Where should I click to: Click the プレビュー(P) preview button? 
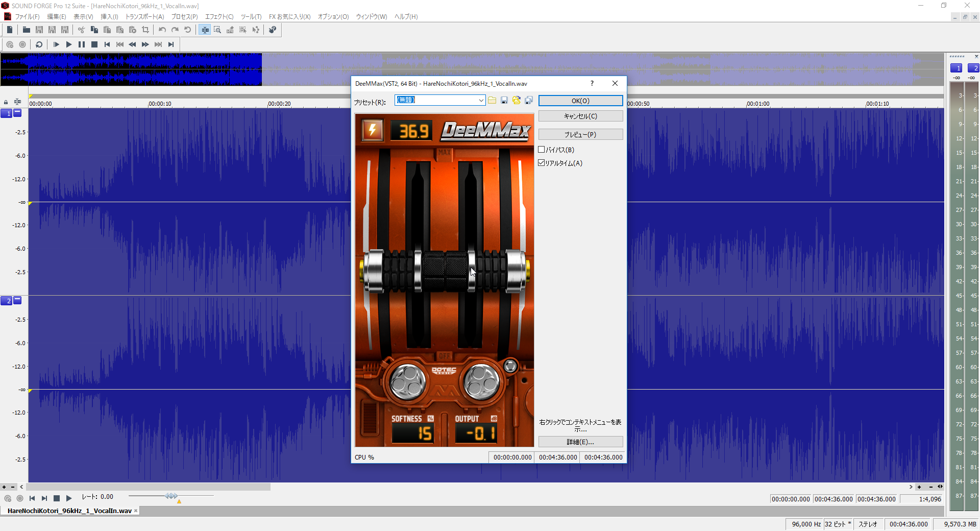pos(580,134)
